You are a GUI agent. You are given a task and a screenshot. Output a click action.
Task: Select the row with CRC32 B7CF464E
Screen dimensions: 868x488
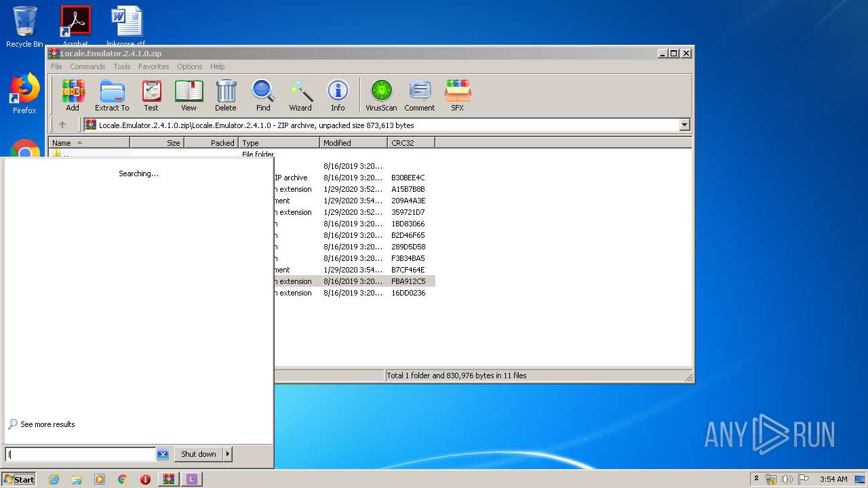355,270
